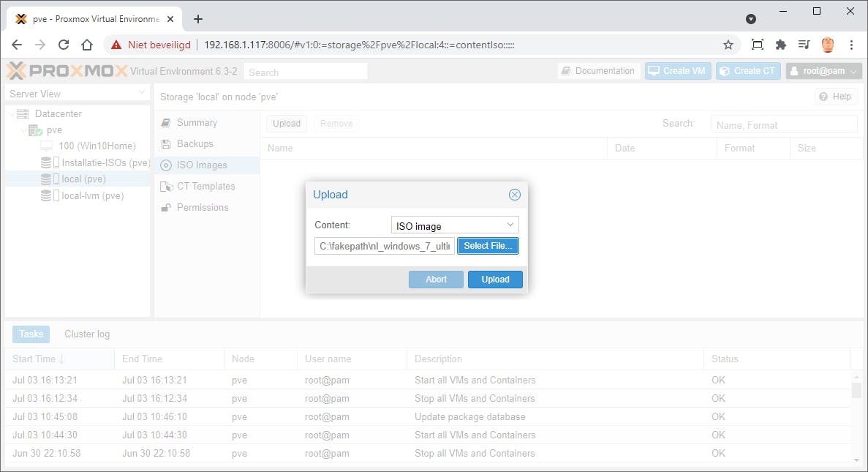Screen dimensions: 868x472
Task: Open the Backups section icon
Action: 167,143
